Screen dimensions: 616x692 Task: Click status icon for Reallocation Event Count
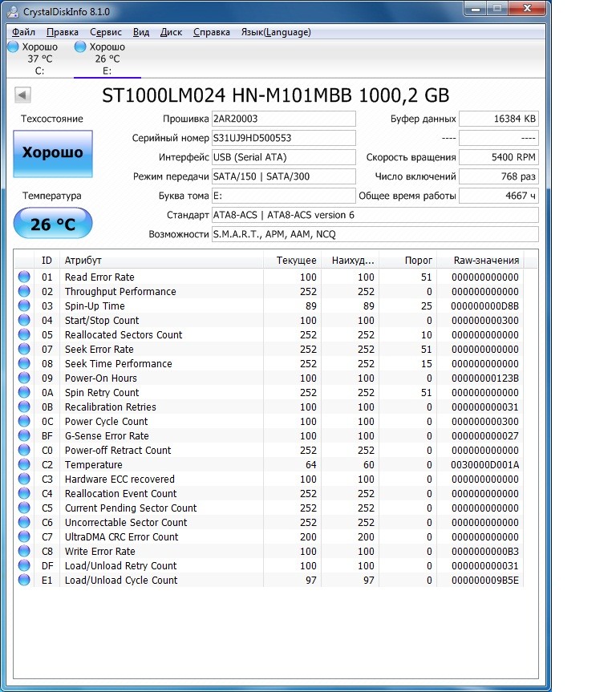coord(24,493)
